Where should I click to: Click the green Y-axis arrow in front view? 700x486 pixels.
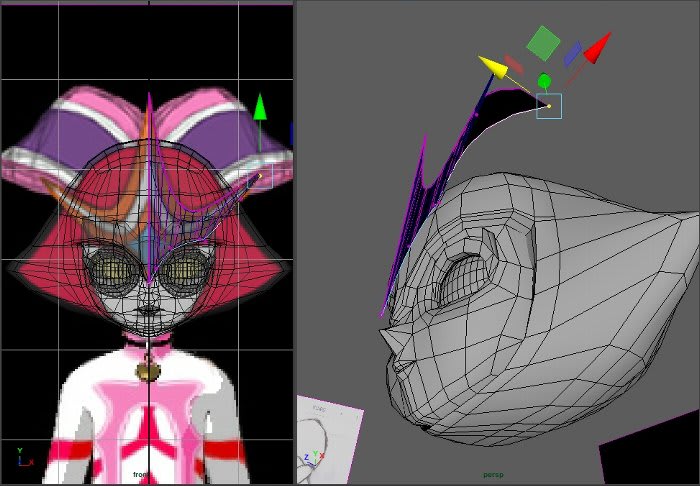[260, 107]
